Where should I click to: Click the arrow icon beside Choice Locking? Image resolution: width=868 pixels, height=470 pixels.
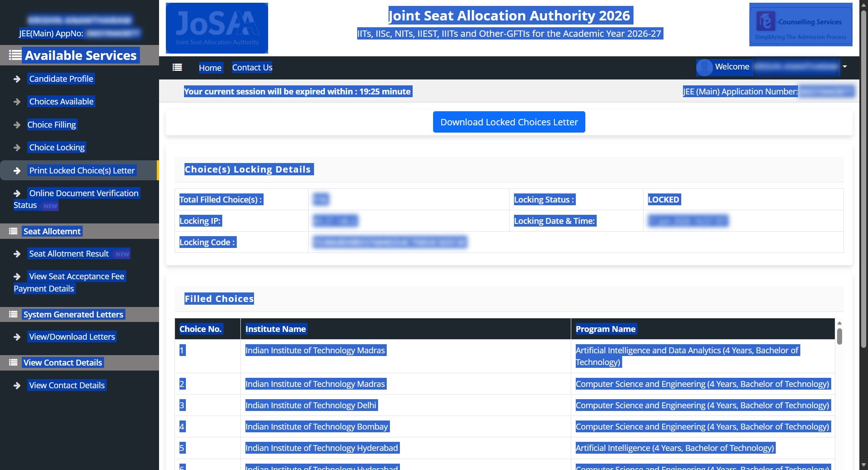click(17, 148)
